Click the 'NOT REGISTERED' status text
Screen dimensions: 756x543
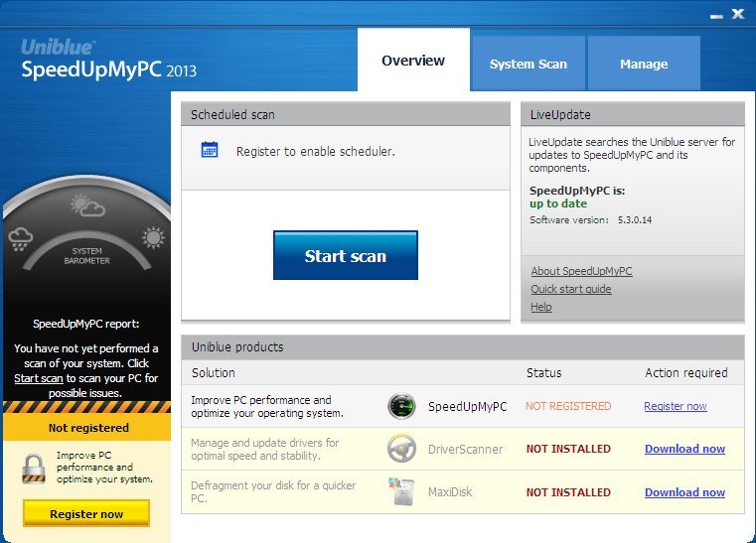[x=568, y=406]
